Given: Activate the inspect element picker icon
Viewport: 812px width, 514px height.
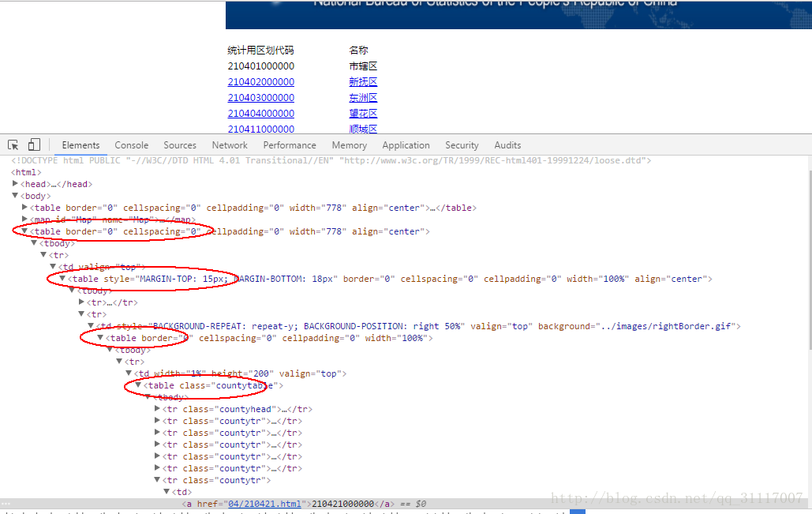Looking at the screenshot, I should click(x=13, y=145).
